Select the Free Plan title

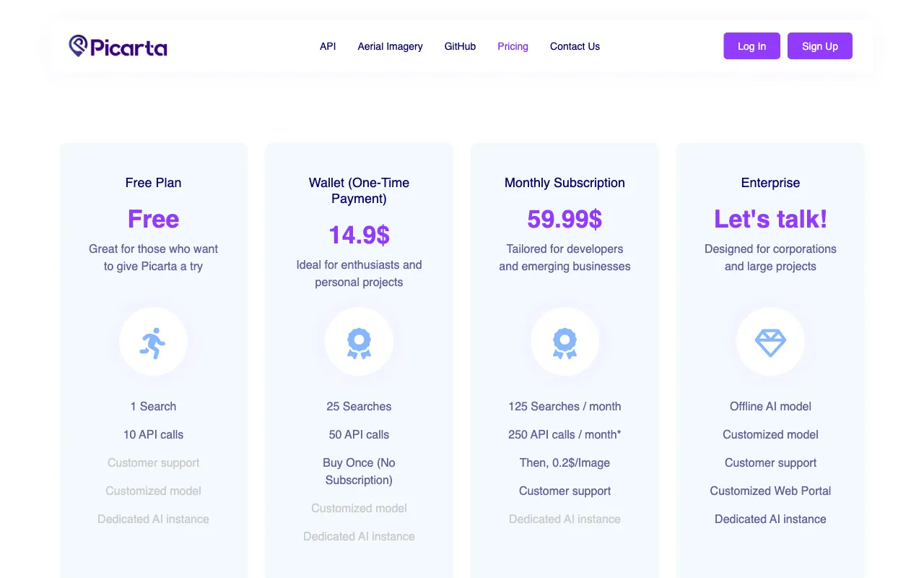click(x=153, y=183)
